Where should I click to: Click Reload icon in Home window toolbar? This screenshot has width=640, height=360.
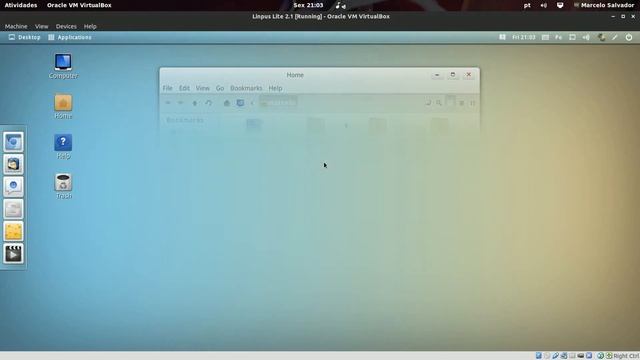pos(209,103)
